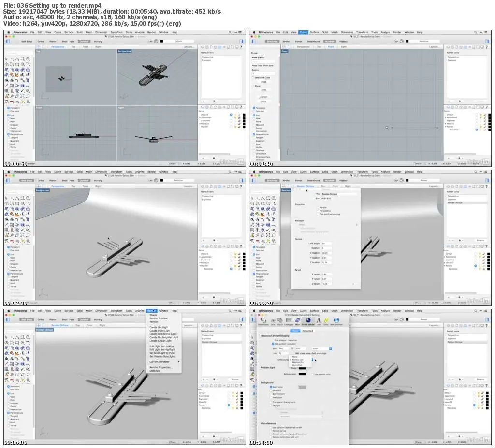495x448 pixels.
Task: Click Done button in 00:01:40 curve panel
Action: pyautogui.click(x=263, y=101)
